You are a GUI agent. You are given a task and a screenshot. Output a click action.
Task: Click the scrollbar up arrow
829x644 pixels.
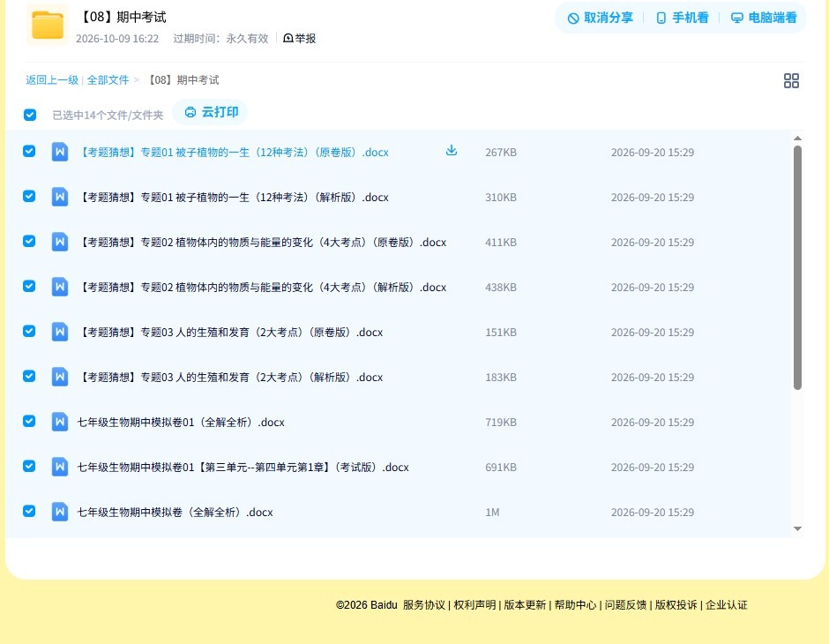[x=798, y=138]
